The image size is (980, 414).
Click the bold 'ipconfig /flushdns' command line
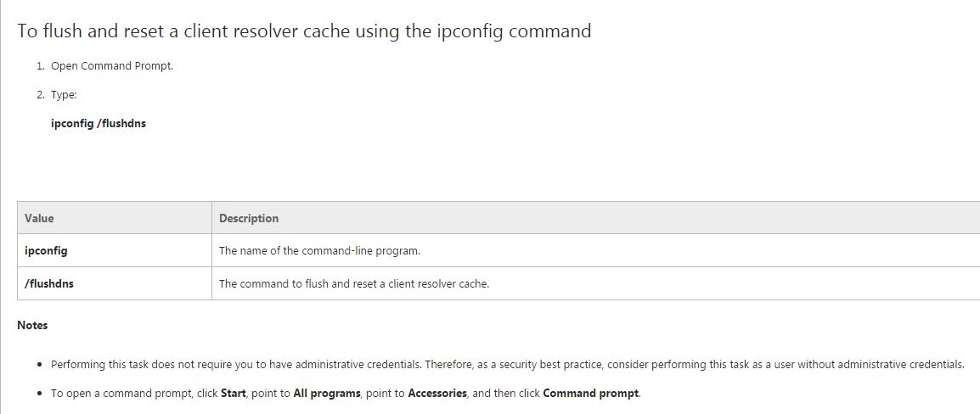(x=99, y=124)
